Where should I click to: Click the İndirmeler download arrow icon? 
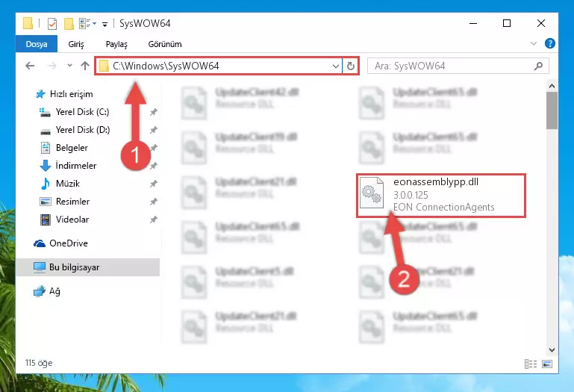(x=45, y=166)
